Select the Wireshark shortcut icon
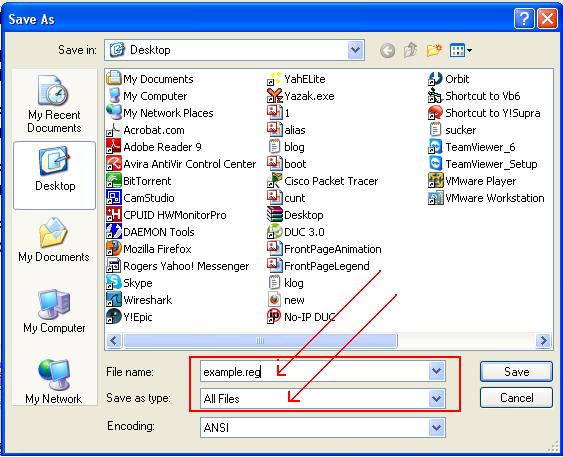 click(114, 300)
